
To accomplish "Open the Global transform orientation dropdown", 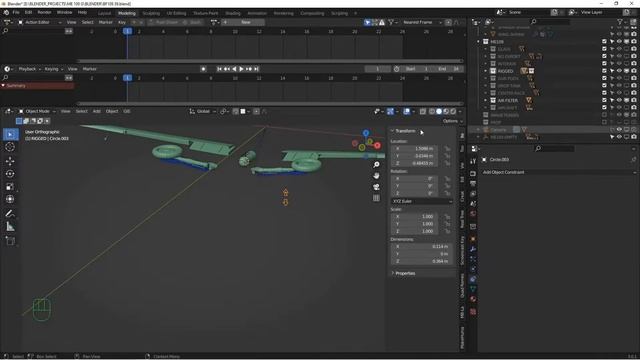I will pyautogui.click(x=203, y=111).
